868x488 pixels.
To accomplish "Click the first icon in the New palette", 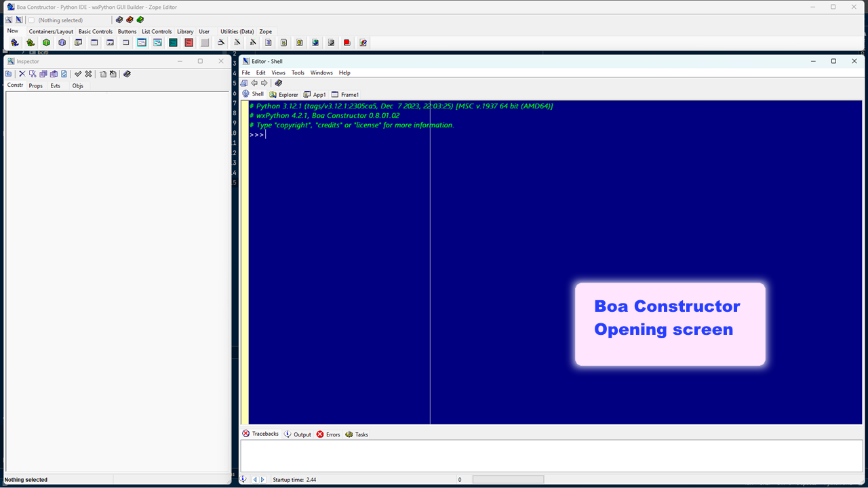I will tap(14, 43).
